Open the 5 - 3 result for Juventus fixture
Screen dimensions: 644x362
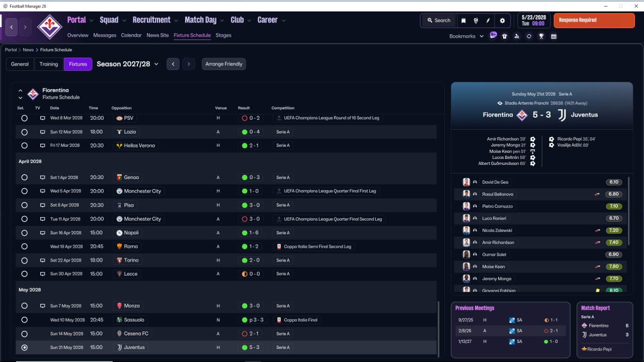coord(250,347)
